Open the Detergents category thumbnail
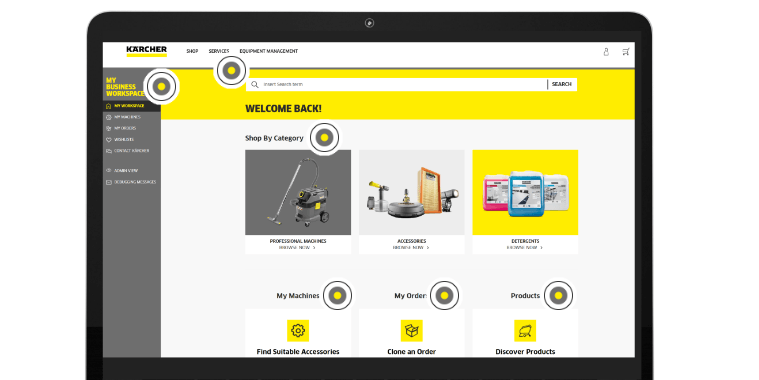Image resolution: width=759 pixels, height=380 pixels. [x=525, y=192]
